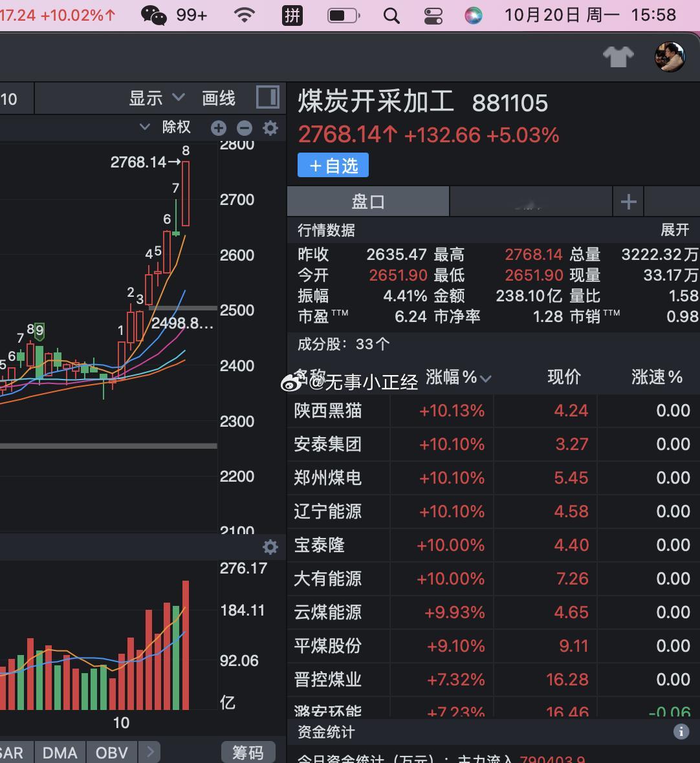700x763 pixels.
Task: Open volume indicator settings gear
Action: (270, 547)
